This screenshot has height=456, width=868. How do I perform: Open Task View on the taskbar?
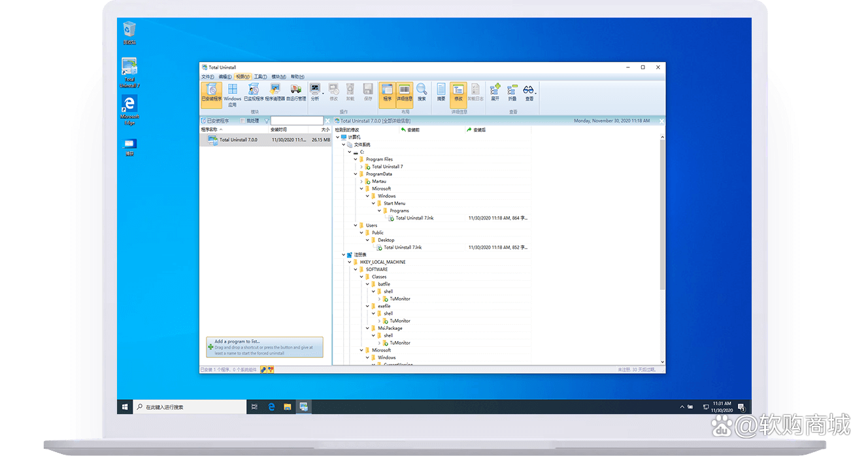254,406
